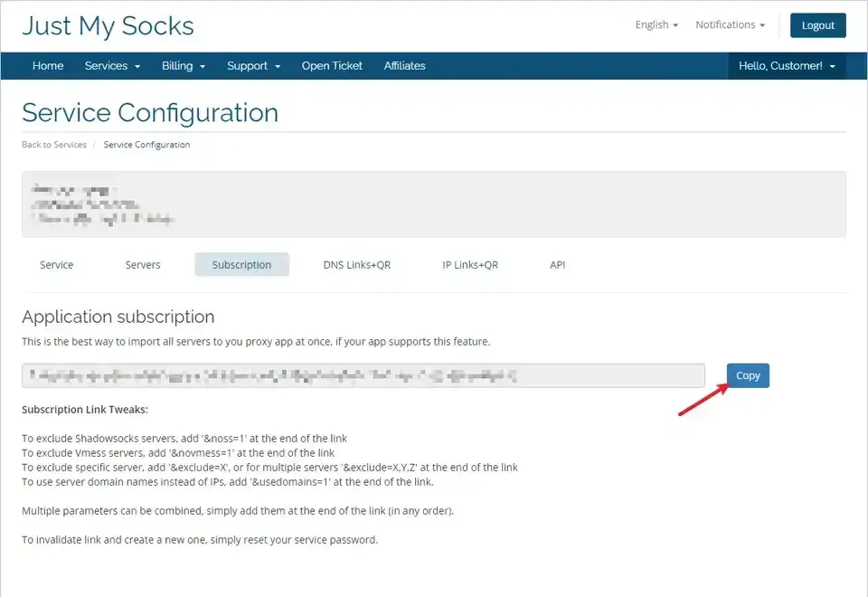This screenshot has width=868, height=597.
Task: Open the Affiliates page
Action: coord(404,66)
